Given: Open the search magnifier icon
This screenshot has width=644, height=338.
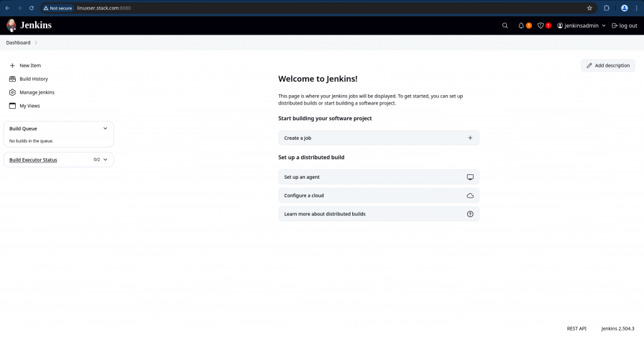Looking at the screenshot, I should [x=505, y=26].
